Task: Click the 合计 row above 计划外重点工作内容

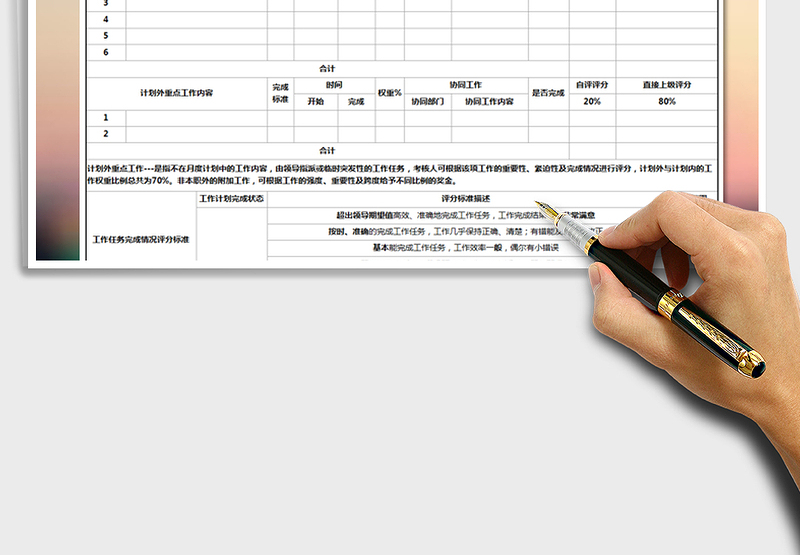Action: coord(327,69)
